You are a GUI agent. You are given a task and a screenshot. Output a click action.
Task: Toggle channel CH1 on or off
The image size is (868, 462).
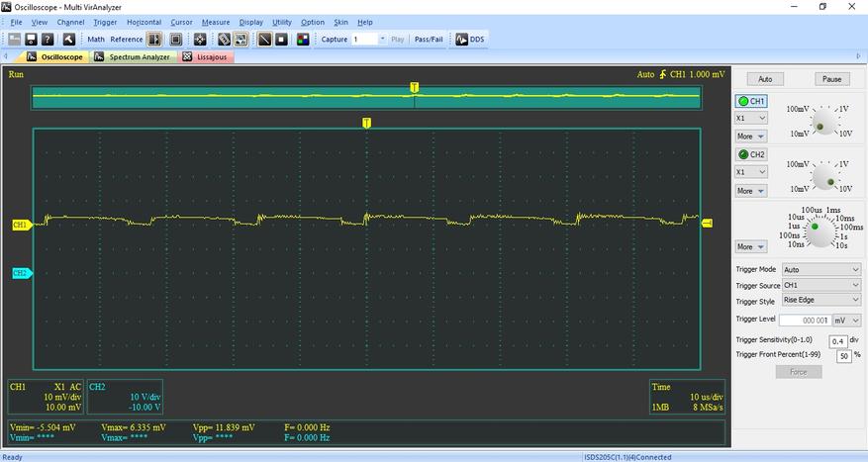coord(751,101)
